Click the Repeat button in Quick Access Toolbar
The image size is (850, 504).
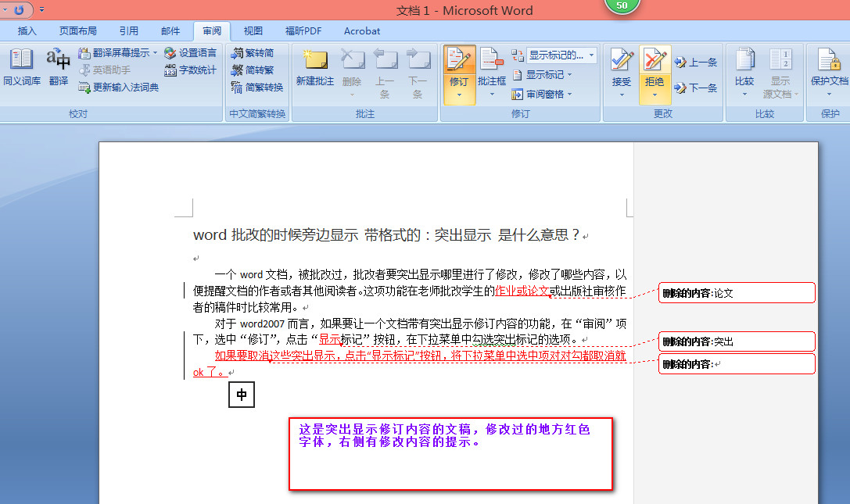pos(19,9)
